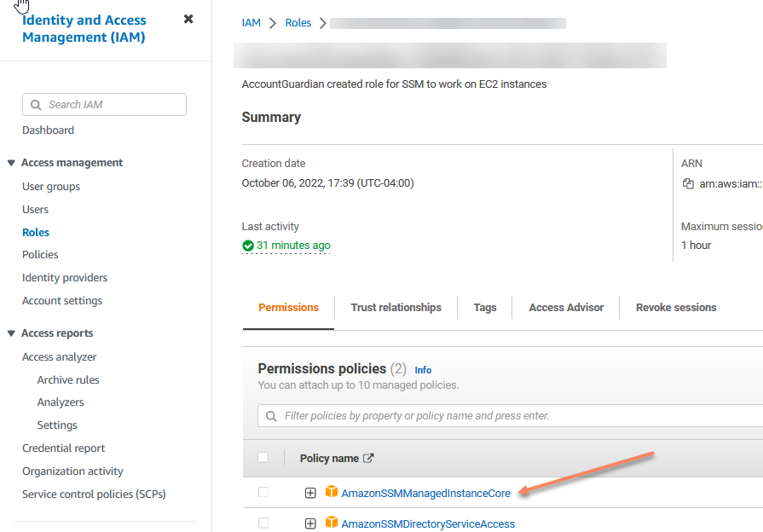Check the AmazonSSMDirectoryServiceAccess row checkbox
Viewport: 763px width, 532px height.
[x=263, y=523]
